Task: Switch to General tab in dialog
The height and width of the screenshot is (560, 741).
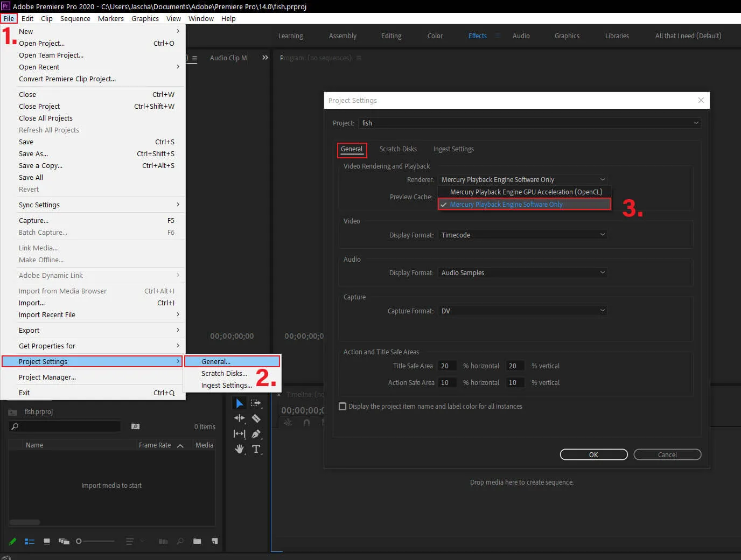Action: click(x=352, y=149)
